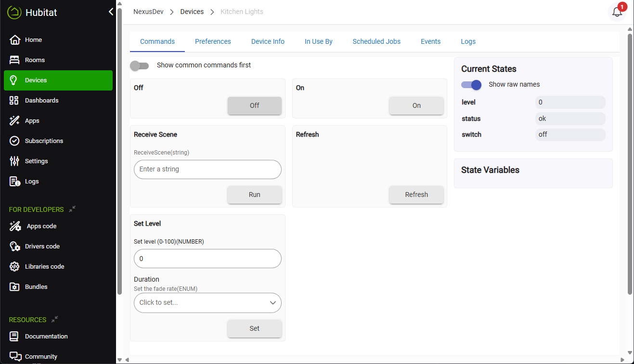Click the Apps magic wand icon
The width and height of the screenshot is (634, 364).
point(14,121)
